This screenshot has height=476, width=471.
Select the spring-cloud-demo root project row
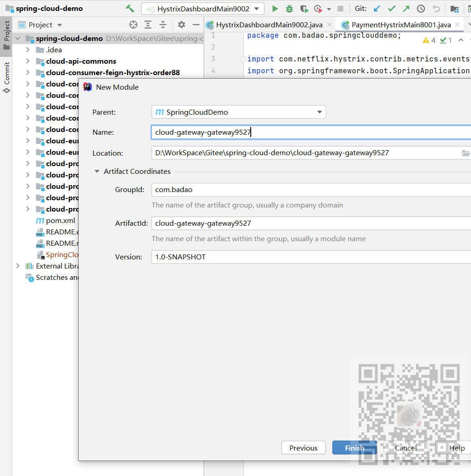click(x=108, y=39)
